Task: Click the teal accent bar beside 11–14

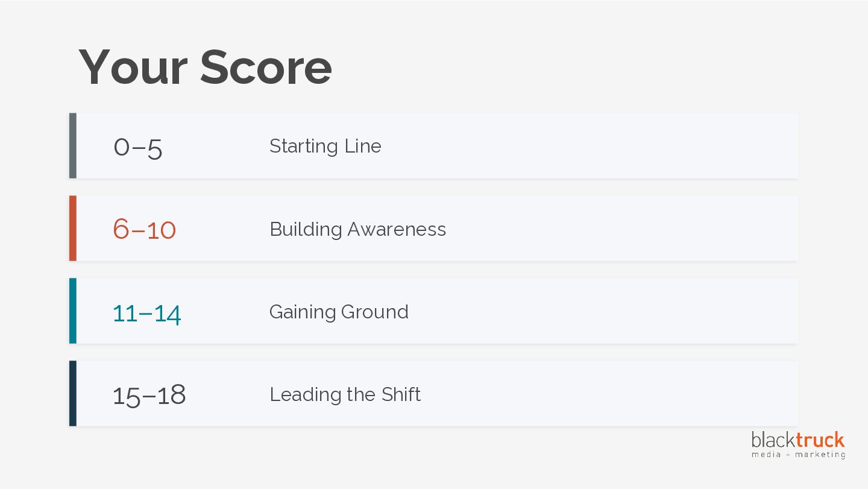Action: (73, 311)
